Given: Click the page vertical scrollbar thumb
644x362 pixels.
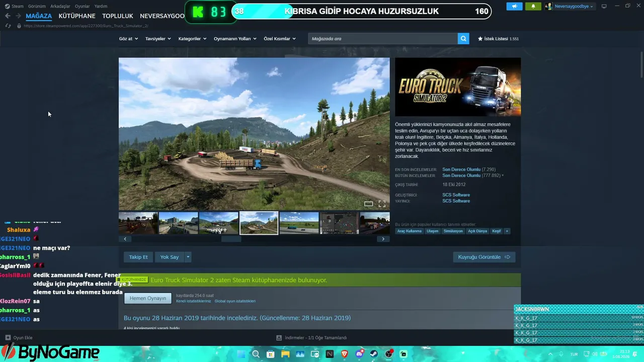Looking at the screenshot, I should 641,64.
